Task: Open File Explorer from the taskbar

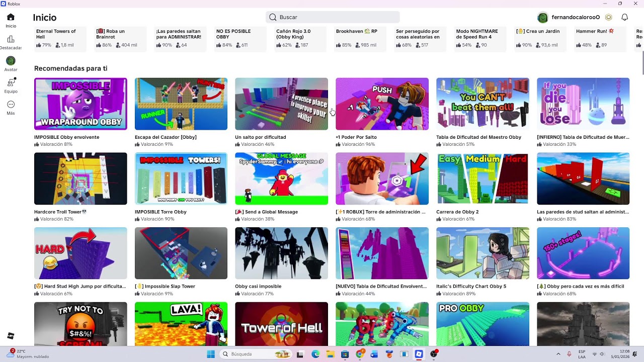Action: coord(330,354)
